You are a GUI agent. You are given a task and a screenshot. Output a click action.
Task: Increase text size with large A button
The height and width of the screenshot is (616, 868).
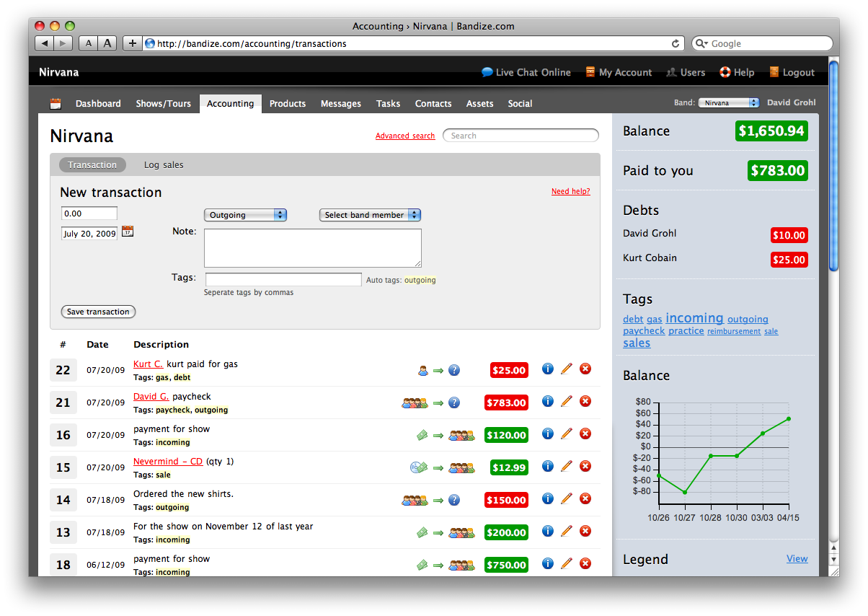107,43
